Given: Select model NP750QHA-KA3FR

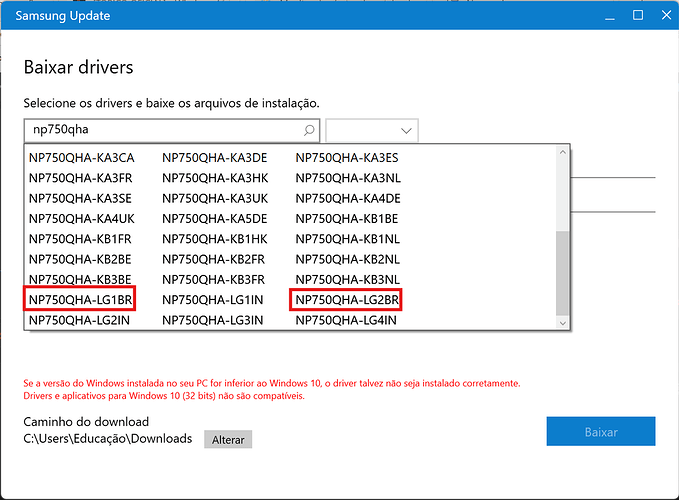Looking at the screenshot, I should [81, 178].
